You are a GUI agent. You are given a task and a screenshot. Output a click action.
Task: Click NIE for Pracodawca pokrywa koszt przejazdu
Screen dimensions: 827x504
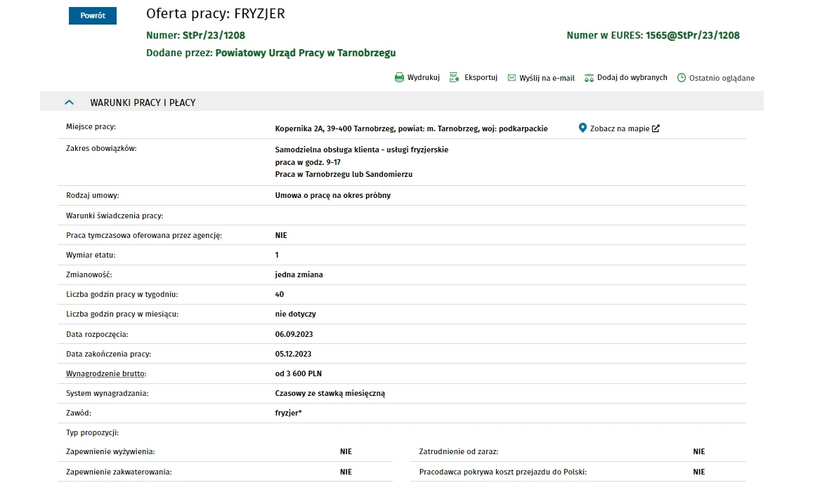tap(699, 472)
